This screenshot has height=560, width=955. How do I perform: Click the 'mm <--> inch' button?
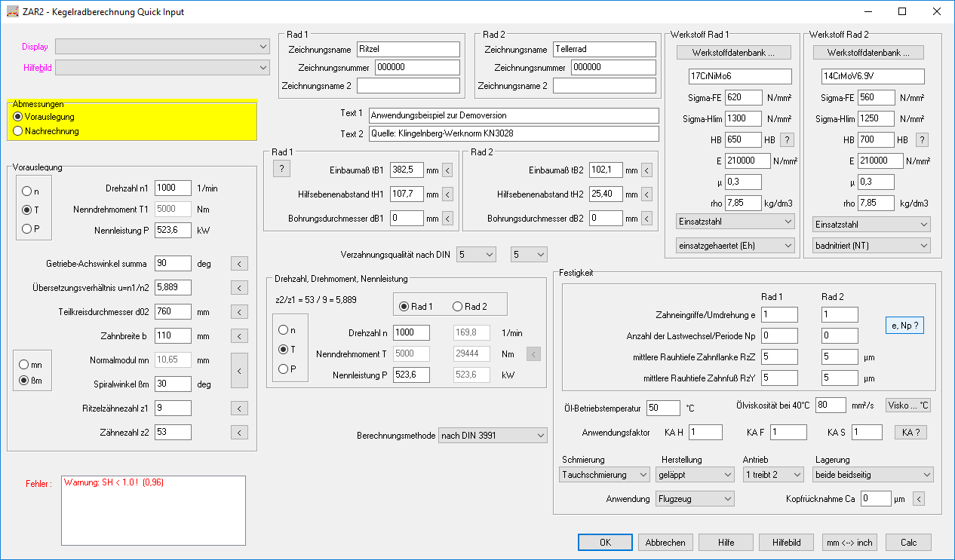point(849,543)
